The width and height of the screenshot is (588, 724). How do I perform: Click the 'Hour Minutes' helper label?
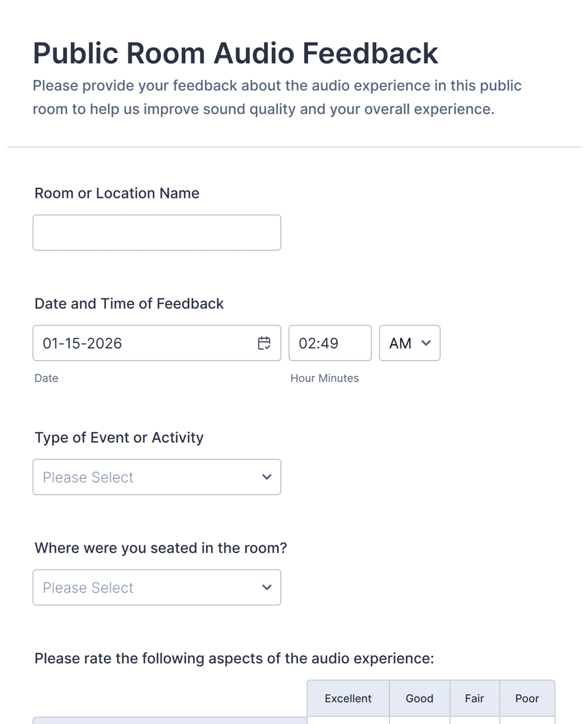[x=324, y=378]
